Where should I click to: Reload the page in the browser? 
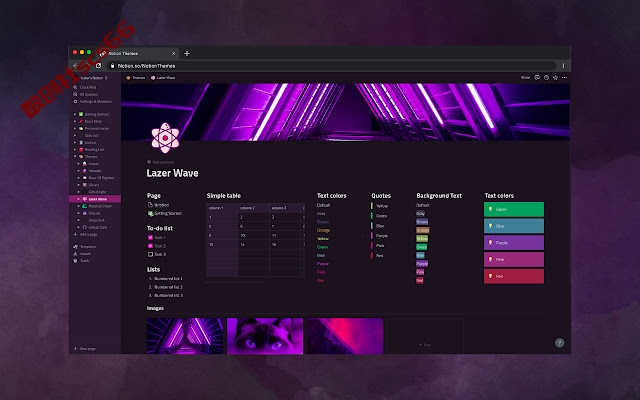point(98,65)
